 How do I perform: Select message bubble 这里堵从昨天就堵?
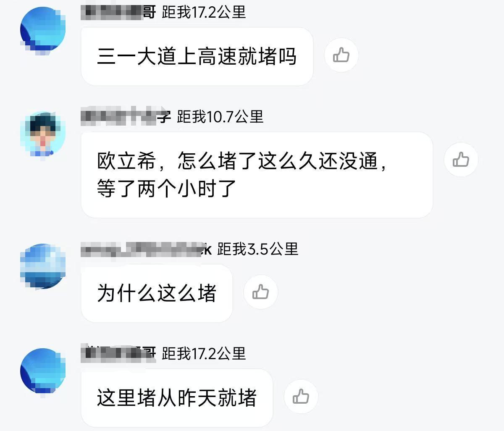pyautogui.click(x=177, y=398)
